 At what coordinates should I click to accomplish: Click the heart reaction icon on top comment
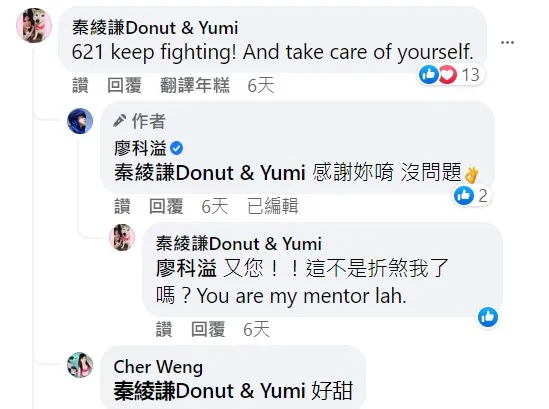point(448,75)
